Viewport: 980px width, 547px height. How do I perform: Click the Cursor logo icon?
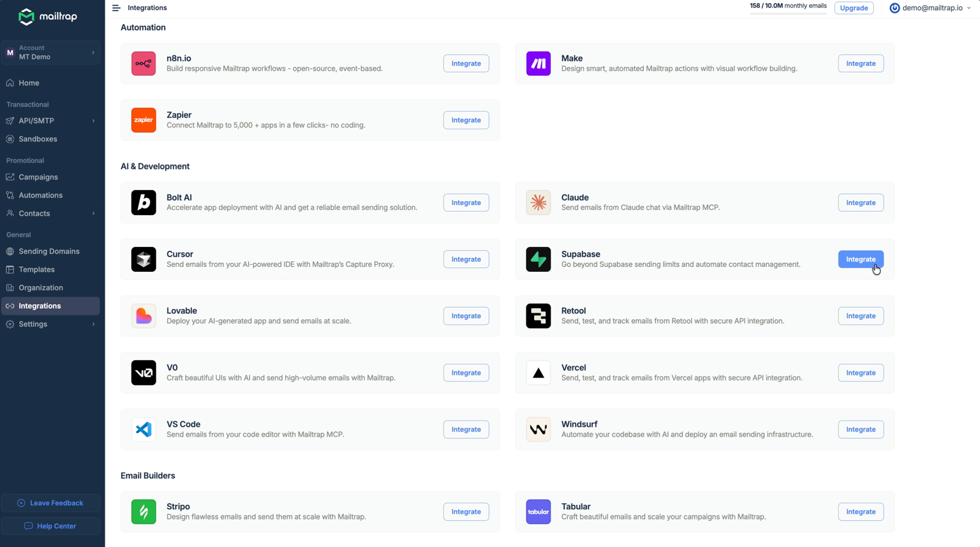[144, 259]
